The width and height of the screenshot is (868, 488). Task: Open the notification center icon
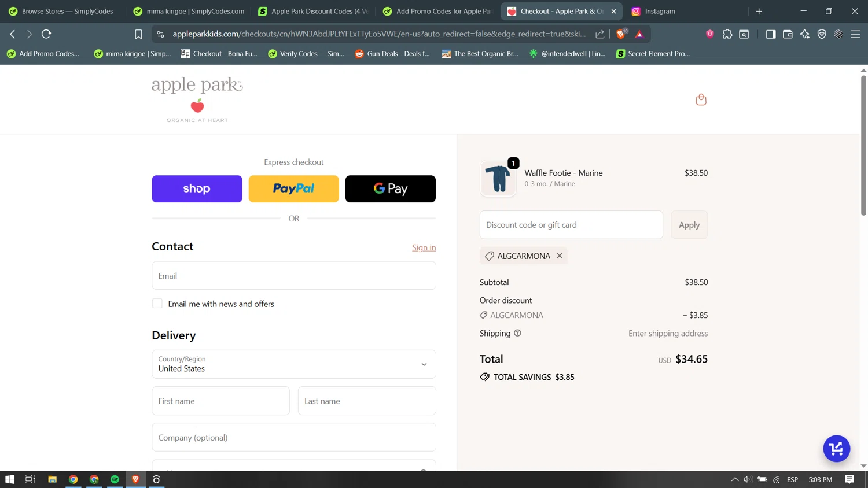coord(849,479)
